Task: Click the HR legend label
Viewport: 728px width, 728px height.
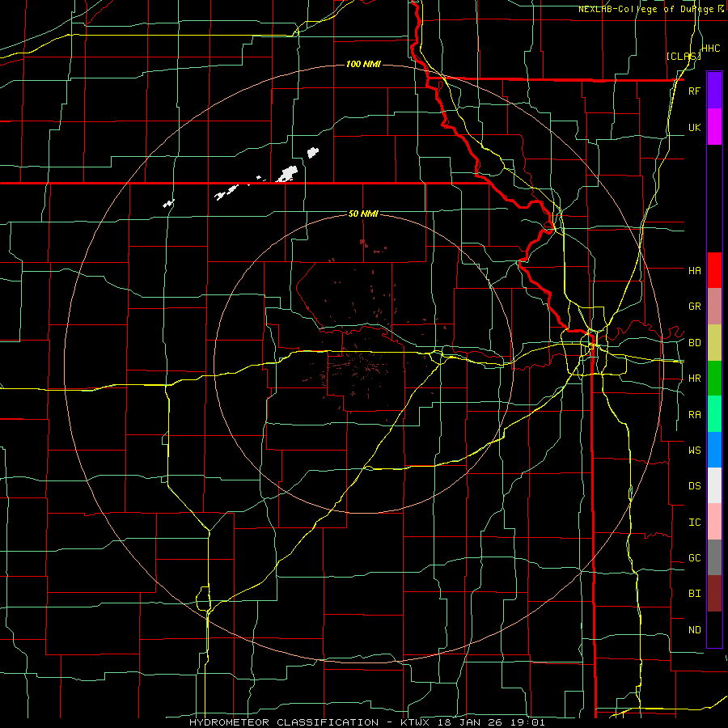Action: 694,379
